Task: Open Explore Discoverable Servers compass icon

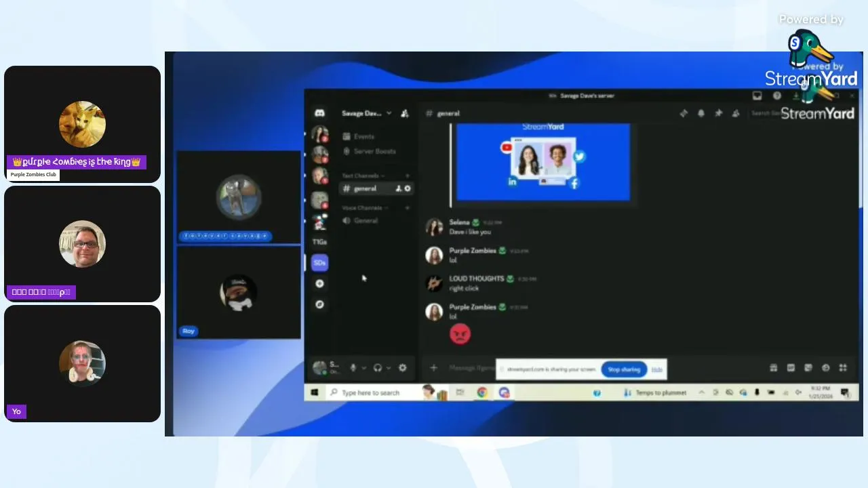Action: coord(319,304)
